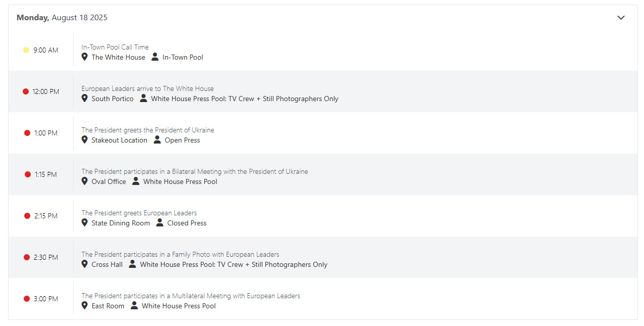
Task: Open 'In-Town Pool Call Time' event
Action: pos(115,47)
